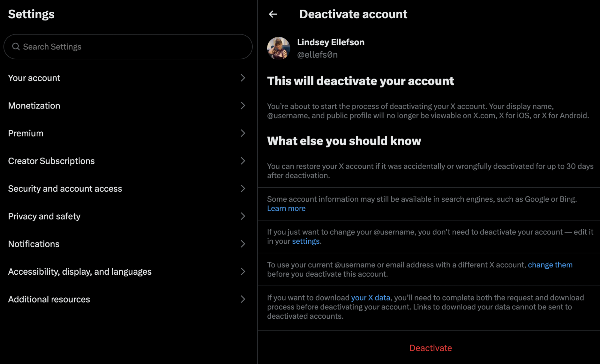Viewport: 600px width, 364px height.
Task: Select the Accessibility, display, and languages label
Action: 80,272
